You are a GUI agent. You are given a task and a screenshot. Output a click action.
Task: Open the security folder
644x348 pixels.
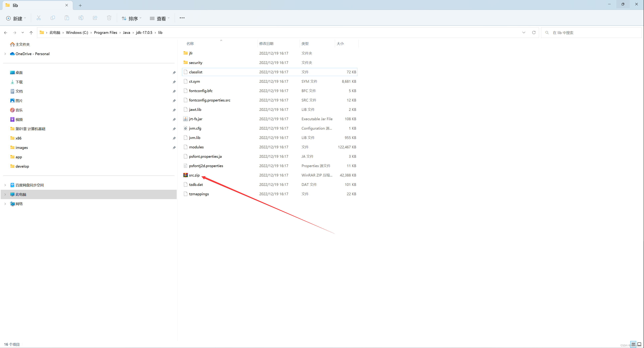click(x=195, y=63)
